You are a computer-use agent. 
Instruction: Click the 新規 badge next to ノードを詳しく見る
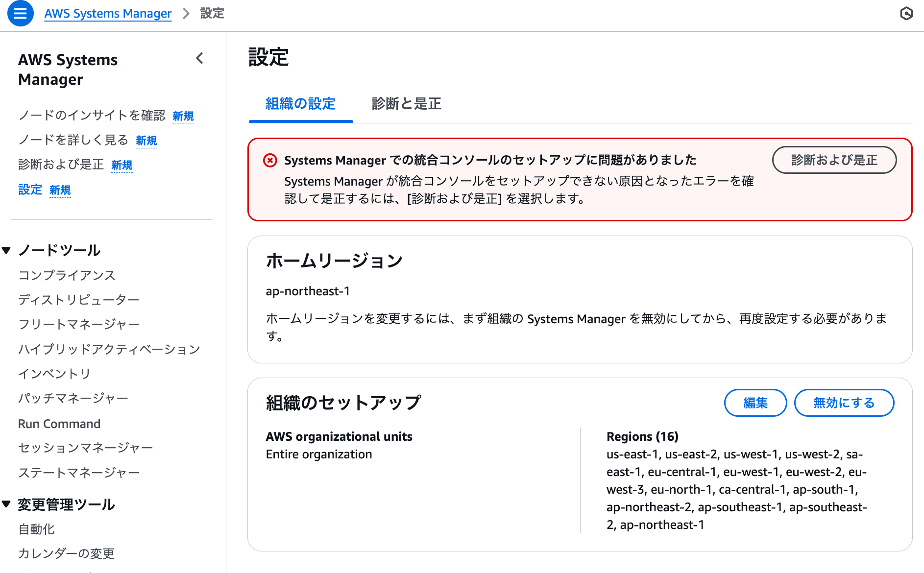(146, 141)
